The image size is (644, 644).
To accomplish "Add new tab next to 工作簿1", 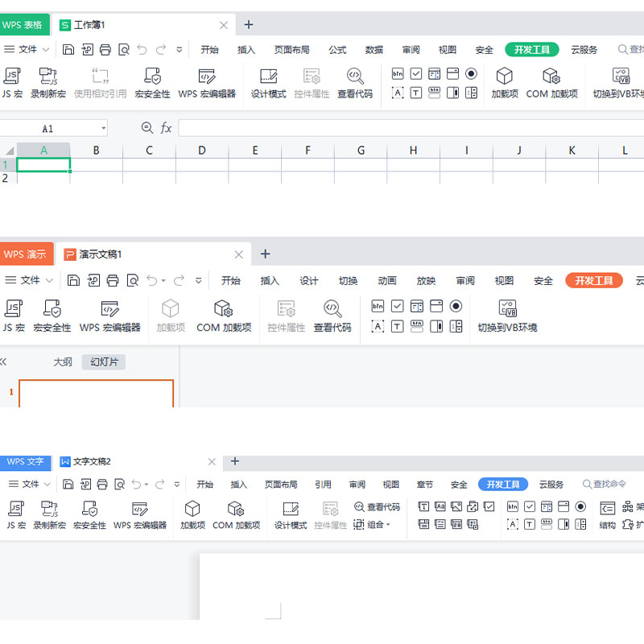I will point(249,25).
